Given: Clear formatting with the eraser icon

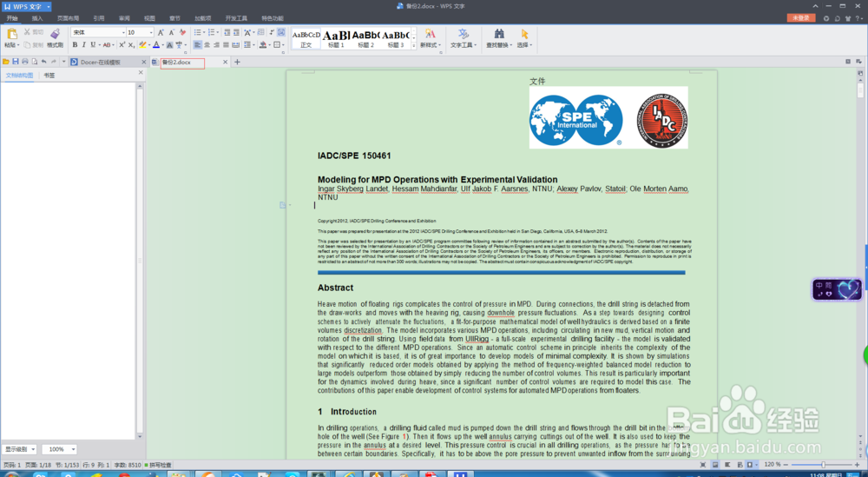Looking at the screenshot, I should click(x=182, y=33).
